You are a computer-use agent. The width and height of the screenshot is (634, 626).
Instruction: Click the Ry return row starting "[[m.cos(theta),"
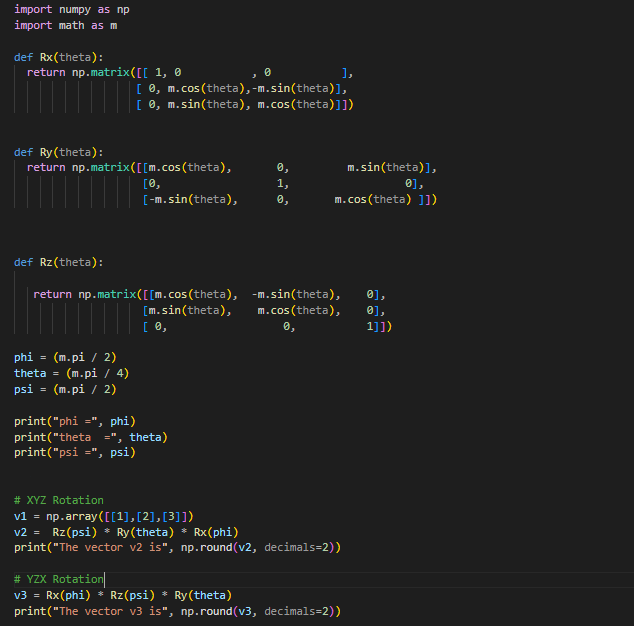pos(232,168)
